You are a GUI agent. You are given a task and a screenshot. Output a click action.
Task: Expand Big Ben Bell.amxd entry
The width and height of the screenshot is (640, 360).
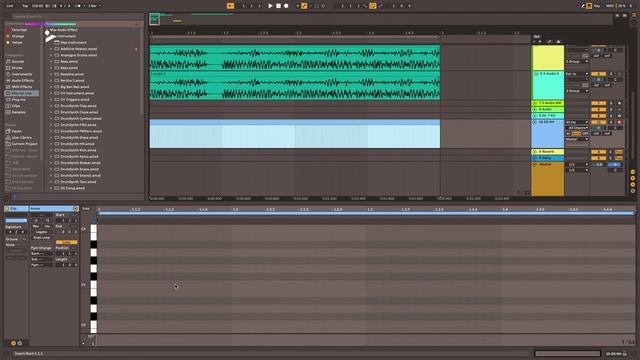point(52,87)
